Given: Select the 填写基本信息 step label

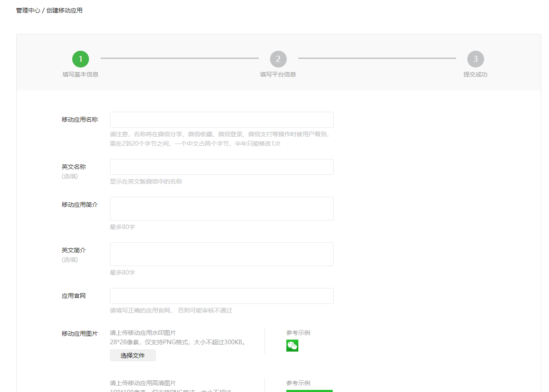Looking at the screenshot, I should (x=80, y=74).
